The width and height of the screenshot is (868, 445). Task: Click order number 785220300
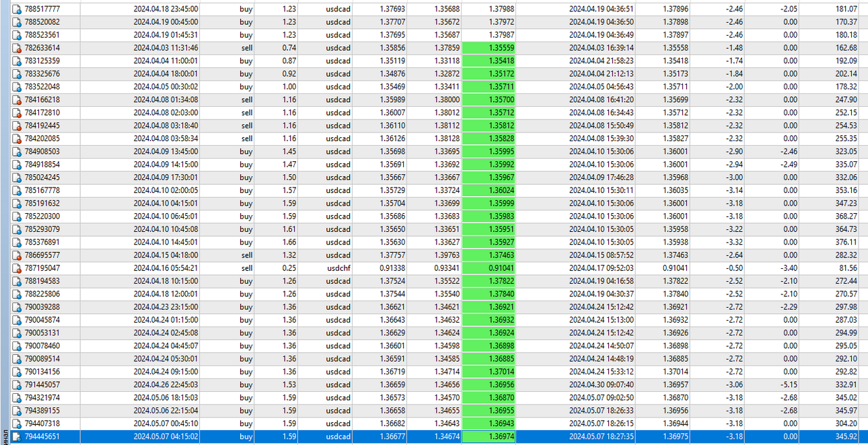[42, 216]
